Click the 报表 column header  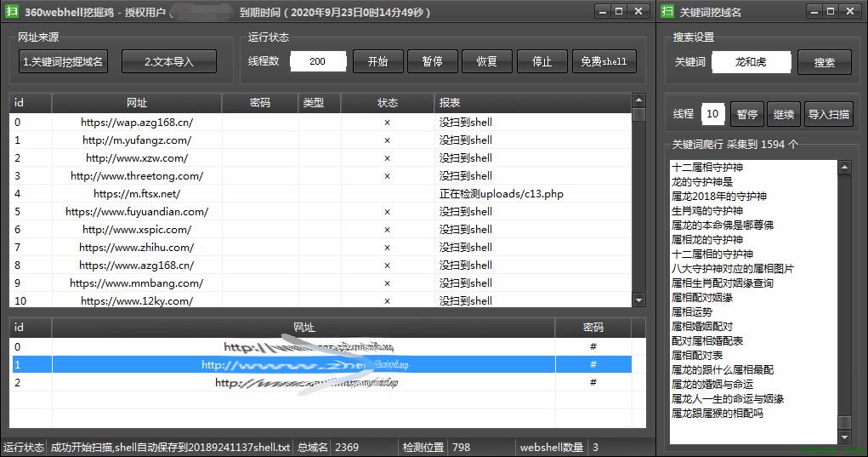click(532, 102)
